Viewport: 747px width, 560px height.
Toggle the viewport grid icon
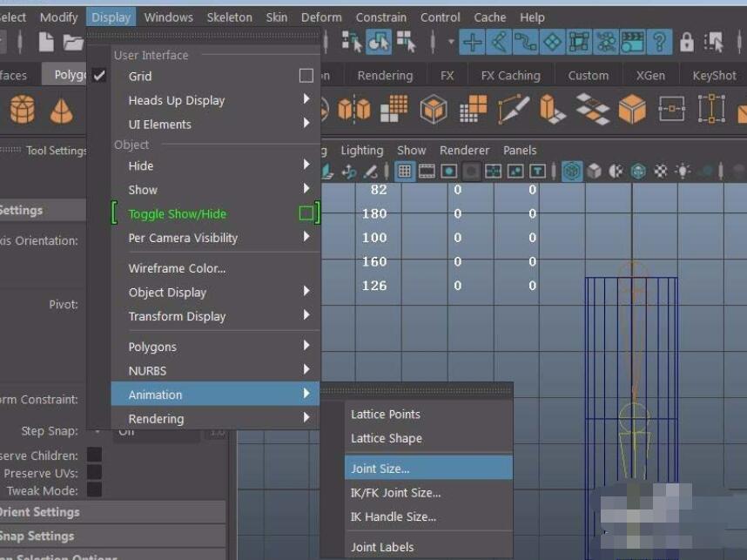[x=405, y=172]
